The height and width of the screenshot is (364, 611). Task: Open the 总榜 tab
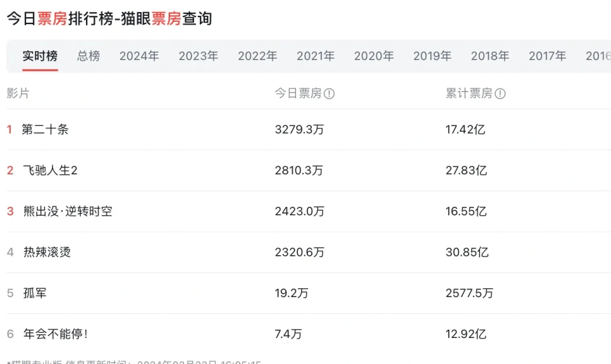pos(88,56)
